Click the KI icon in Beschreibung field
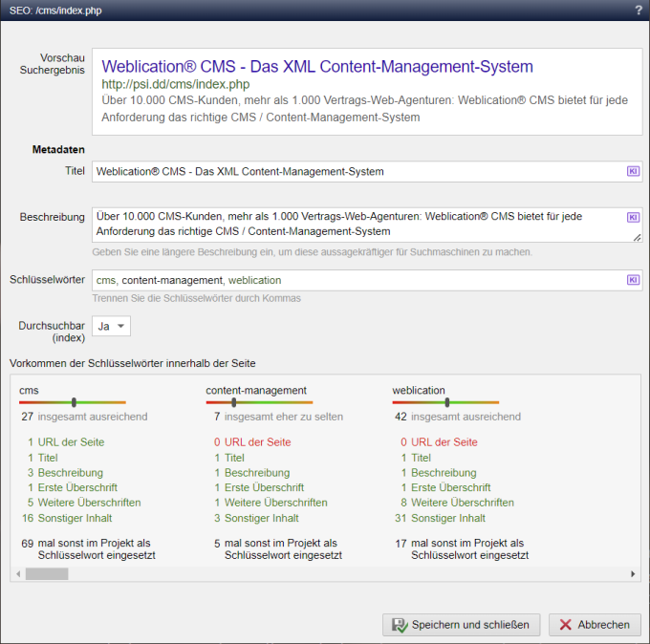Image resolution: width=650 pixels, height=644 pixels. (633, 217)
